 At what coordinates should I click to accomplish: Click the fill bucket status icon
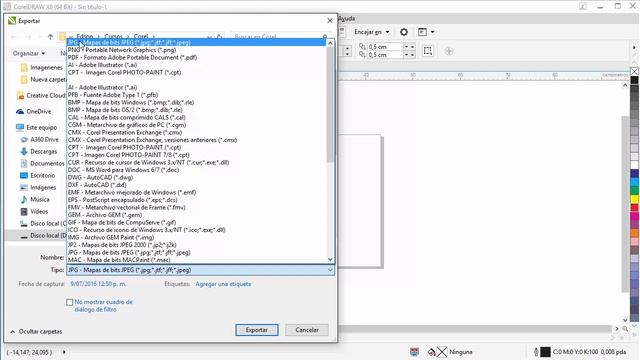(x=431, y=352)
